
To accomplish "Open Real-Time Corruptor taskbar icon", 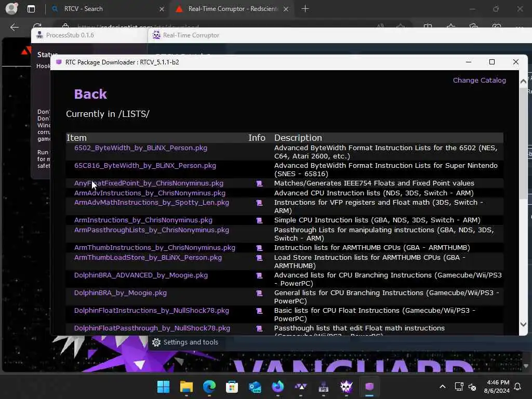I will click(x=347, y=387).
